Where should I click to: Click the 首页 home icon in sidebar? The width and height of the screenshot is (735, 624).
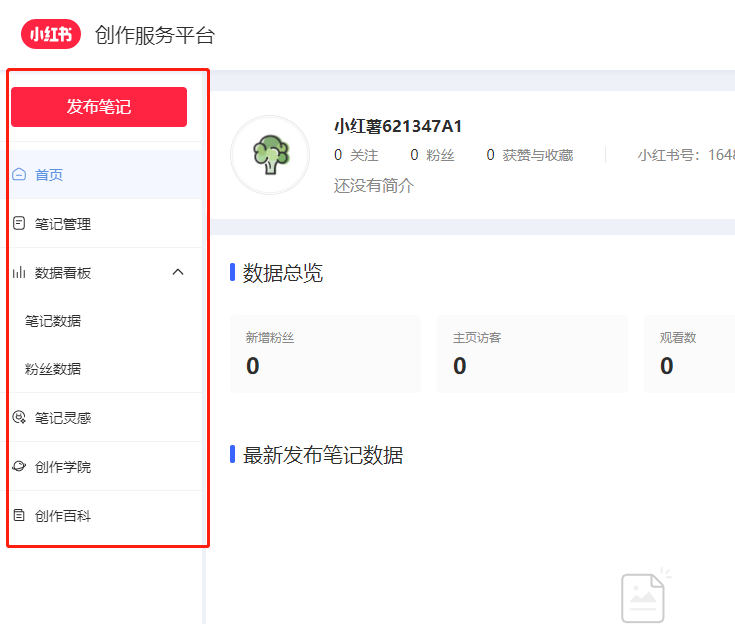pos(19,175)
